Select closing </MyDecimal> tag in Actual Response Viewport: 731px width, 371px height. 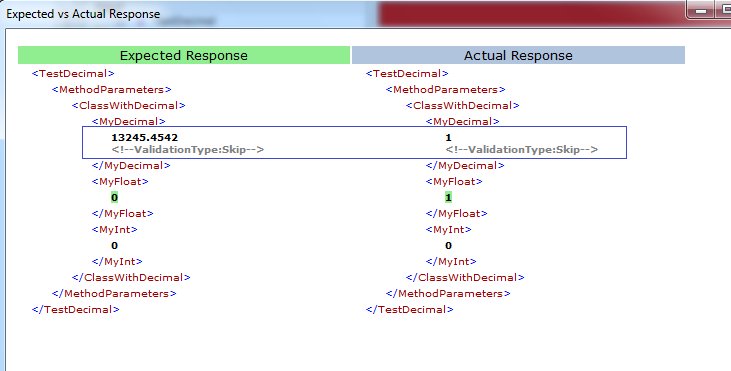(x=465, y=165)
